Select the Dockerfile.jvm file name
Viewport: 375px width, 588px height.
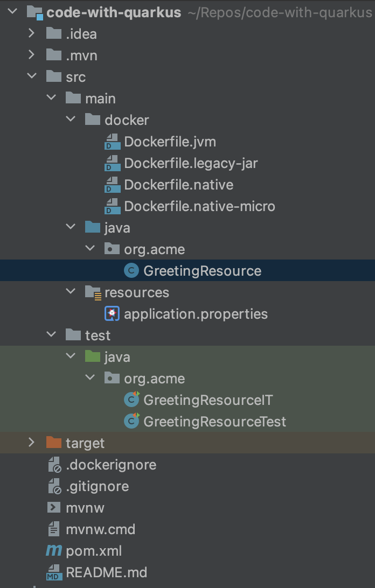tap(170, 142)
